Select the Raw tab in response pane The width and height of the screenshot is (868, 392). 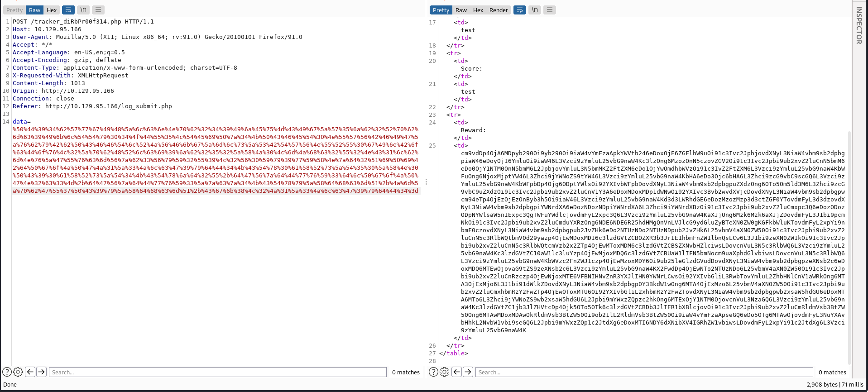(461, 10)
